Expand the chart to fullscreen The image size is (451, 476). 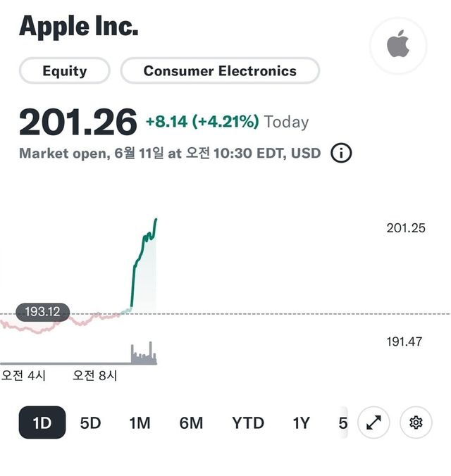point(373,422)
